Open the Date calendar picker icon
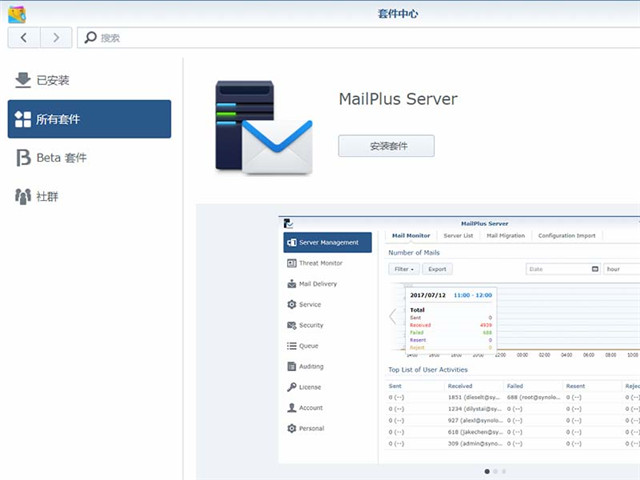The height and width of the screenshot is (480, 640). coord(595,269)
